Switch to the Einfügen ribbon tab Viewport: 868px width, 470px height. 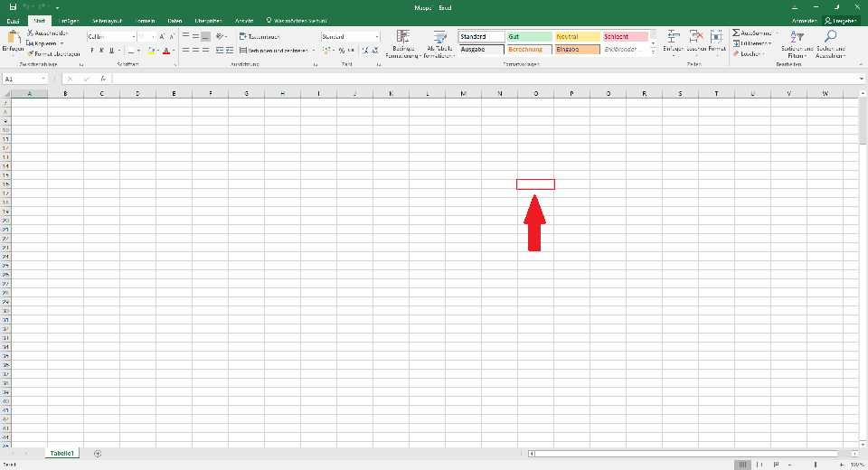69,21
